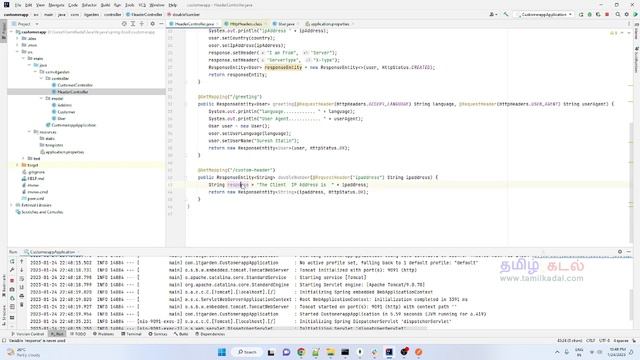Expand External Libraries node
Image resolution: width=640 pixels, height=360 pixels.
click(12, 205)
